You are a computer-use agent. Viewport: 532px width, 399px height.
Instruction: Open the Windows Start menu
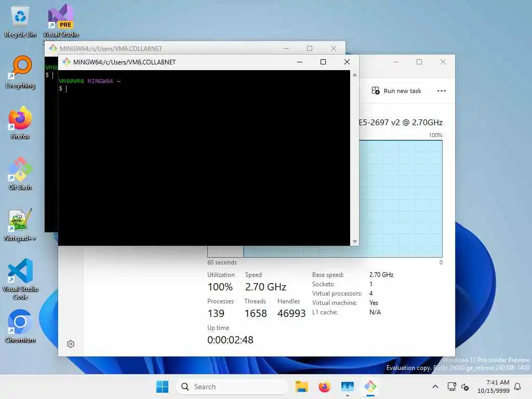pos(162,387)
